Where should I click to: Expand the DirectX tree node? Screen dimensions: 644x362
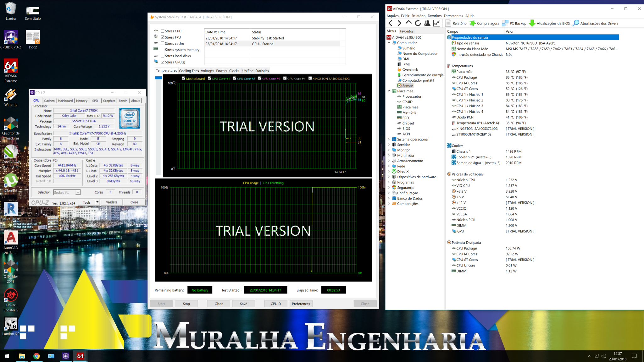[389, 172]
